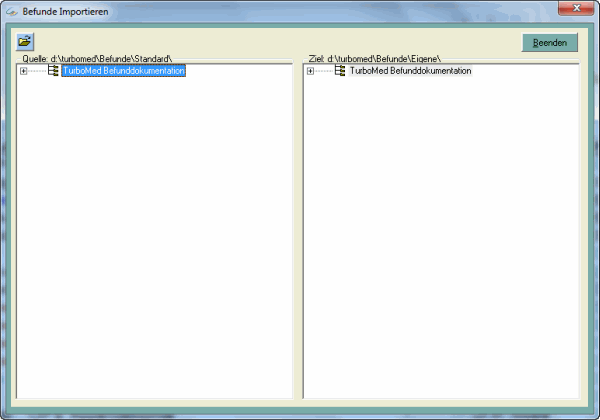The width and height of the screenshot is (600, 420).
Task: Click the tree icon of the target root node
Action: [340, 71]
